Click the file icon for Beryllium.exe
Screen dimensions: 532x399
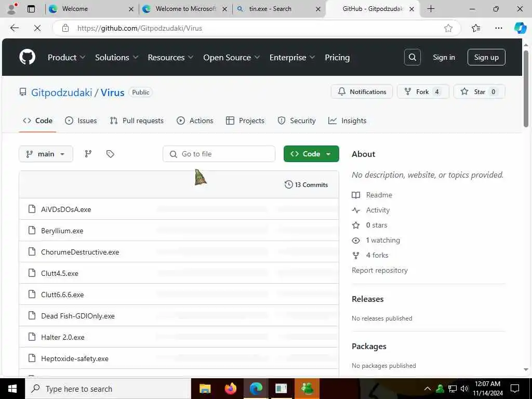point(32,230)
